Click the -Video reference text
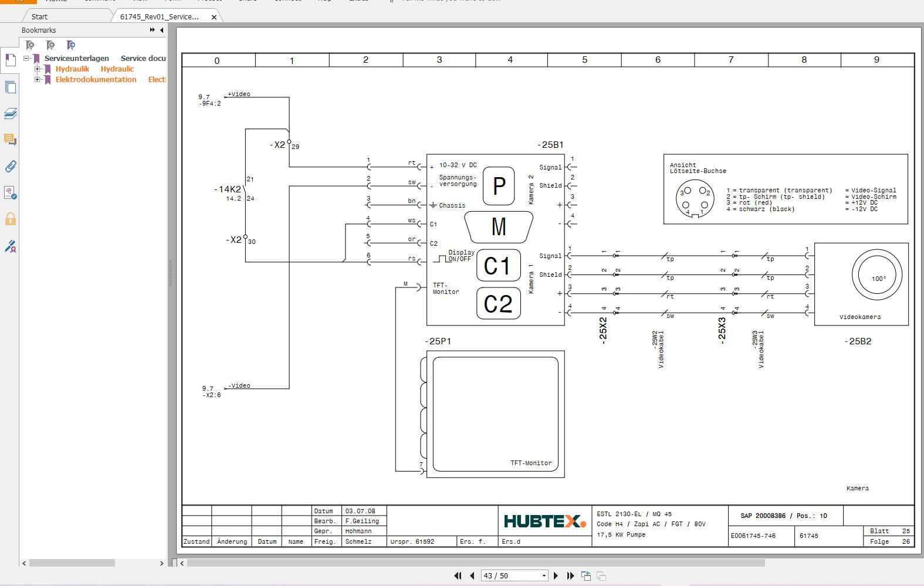This screenshot has height=586, width=924. coord(239,385)
